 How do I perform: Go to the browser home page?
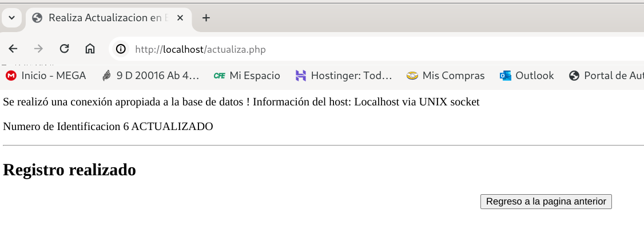pos(90,49)
